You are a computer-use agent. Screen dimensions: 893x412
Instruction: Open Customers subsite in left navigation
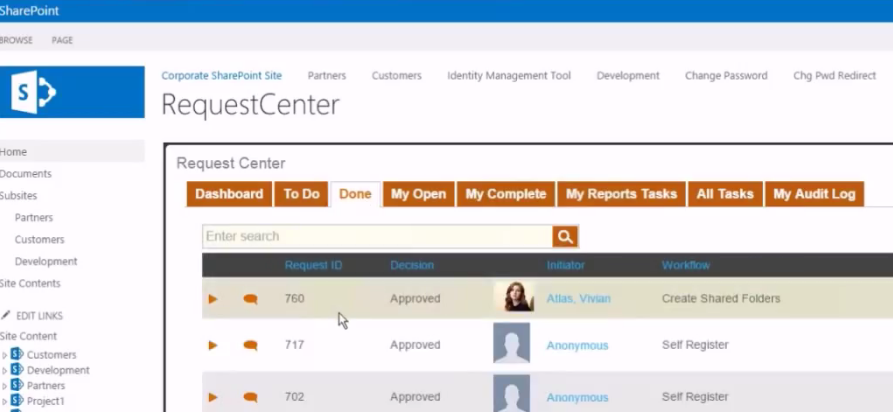tap(40, 239)
